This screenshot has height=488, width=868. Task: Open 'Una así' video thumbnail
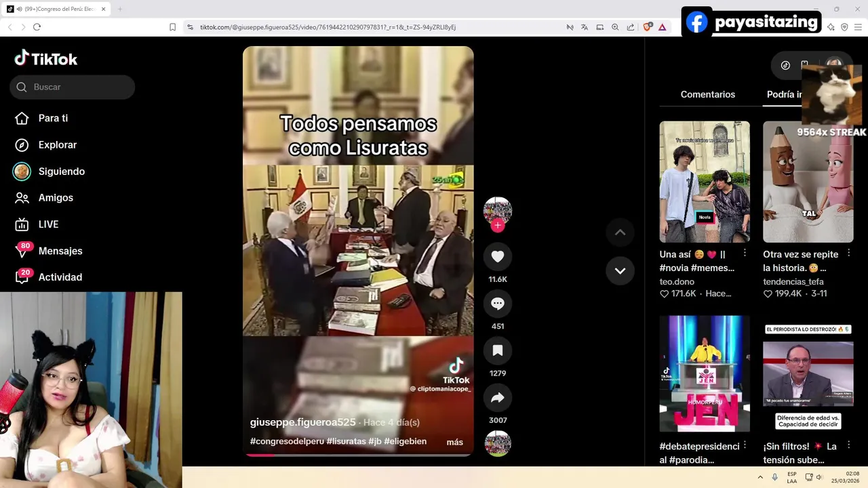(x=705, y=182)
